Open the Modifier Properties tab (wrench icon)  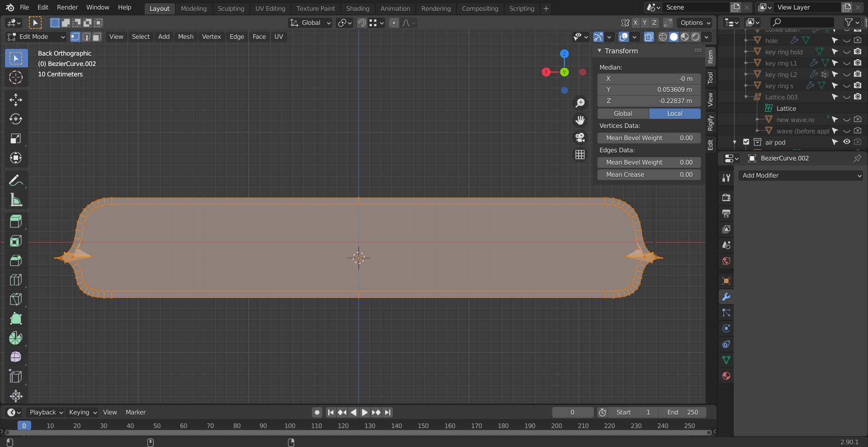click(x=726, y=297)
